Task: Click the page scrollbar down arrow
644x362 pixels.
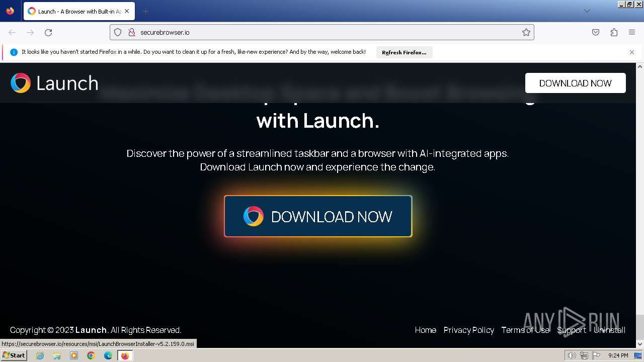Action: point(640,344)
